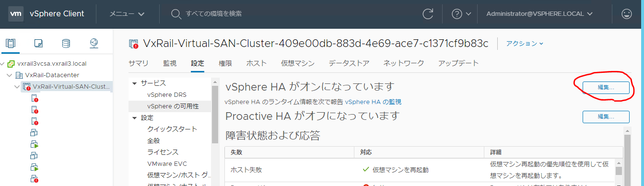This screenshot has height=186, width=644.
Task: Switch to the サマリ tab
Action: coord(139,63)
